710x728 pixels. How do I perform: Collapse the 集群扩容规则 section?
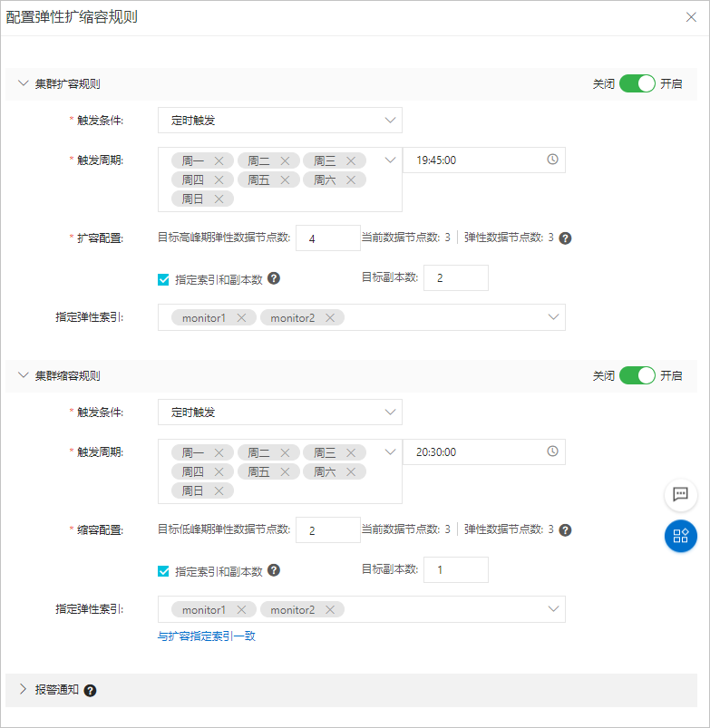coord(24,83)
